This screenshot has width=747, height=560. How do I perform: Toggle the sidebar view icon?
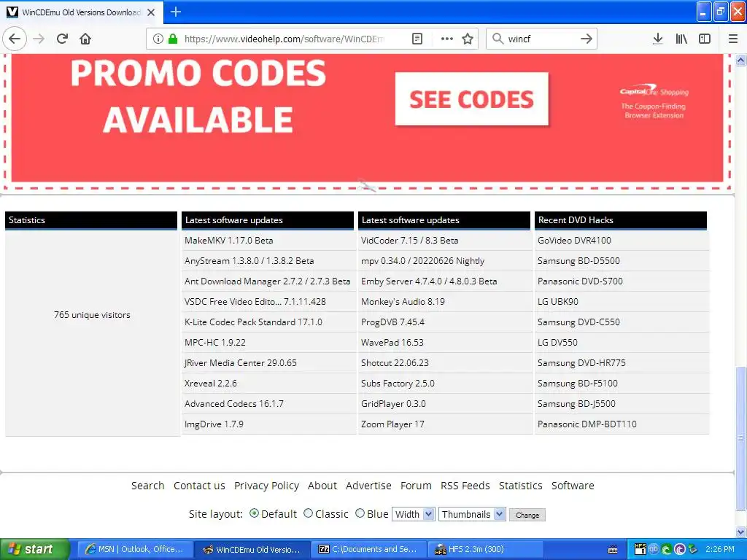(x=705, y=39)
